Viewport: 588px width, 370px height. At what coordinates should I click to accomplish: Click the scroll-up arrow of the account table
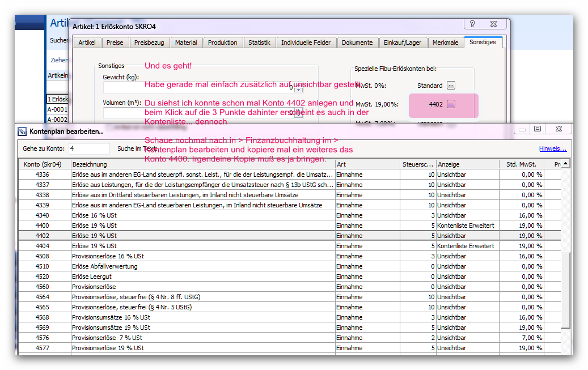(x=565, y=164)
